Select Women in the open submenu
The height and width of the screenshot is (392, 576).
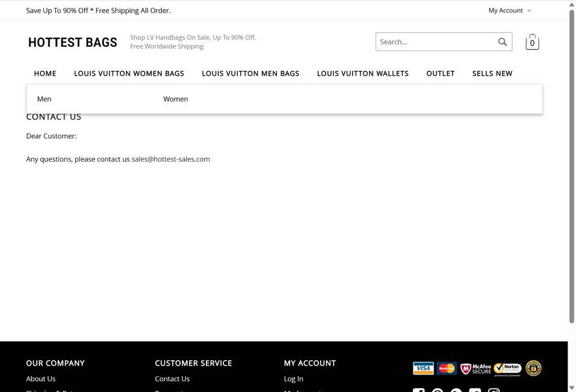176,99
